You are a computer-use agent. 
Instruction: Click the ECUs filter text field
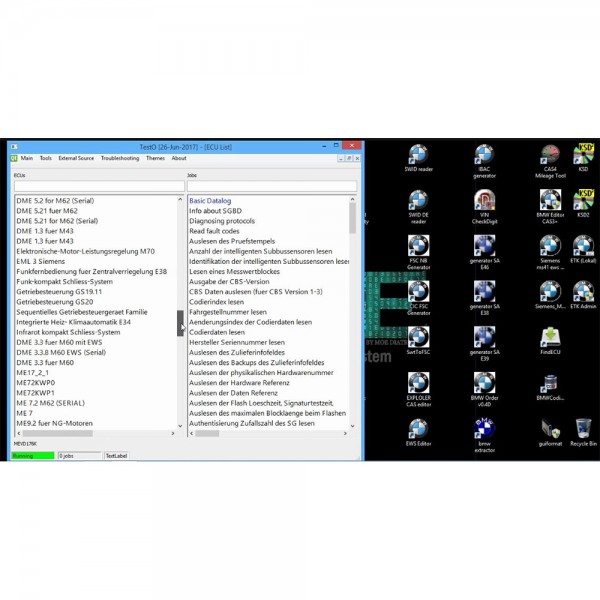click(98, 186)
